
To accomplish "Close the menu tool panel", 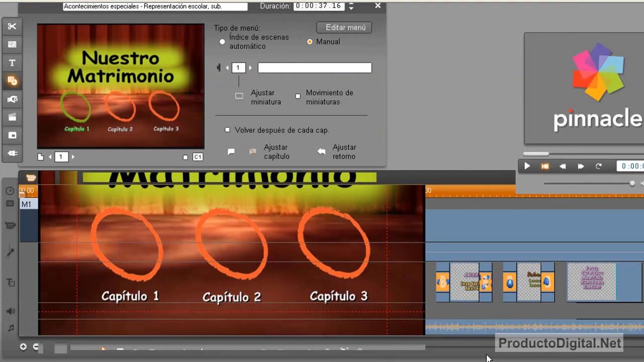I will pyautogui.click(x=378, y=6).
